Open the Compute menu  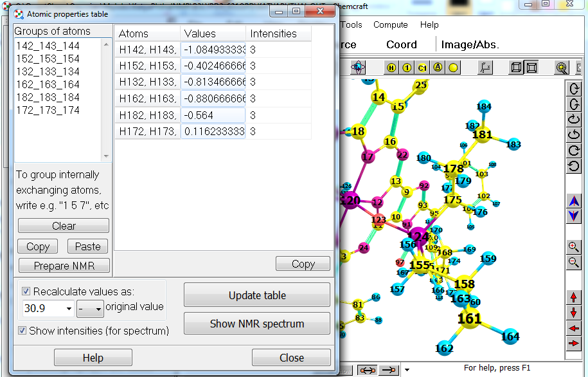point(390,24)
